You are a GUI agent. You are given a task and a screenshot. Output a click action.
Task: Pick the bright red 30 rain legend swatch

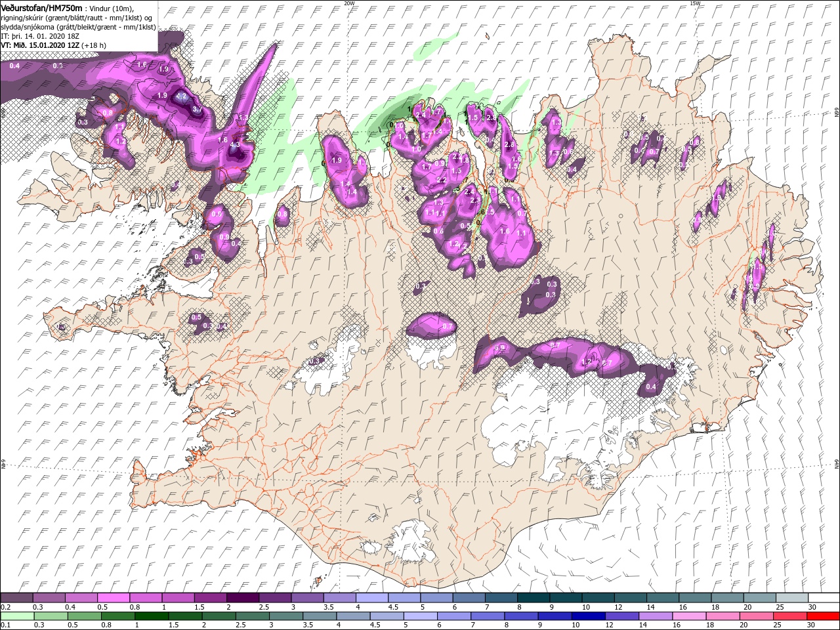point(823,616)
